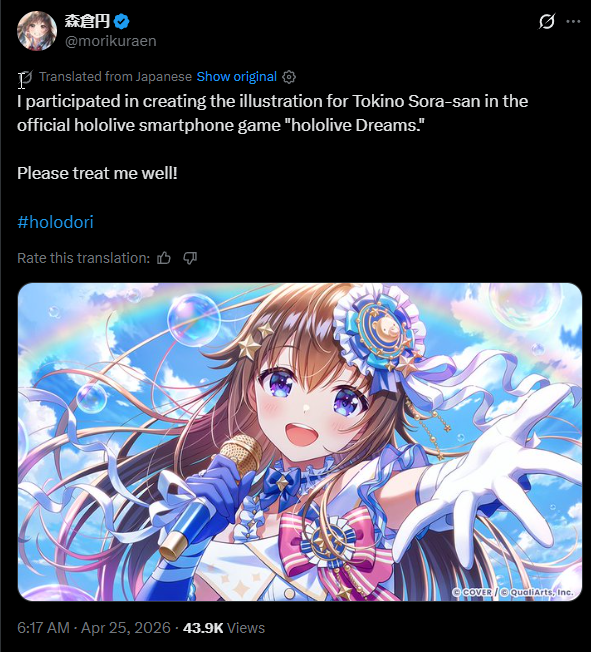Click the 森倉円 display name
The height and width of the screenshot is (652, 591).
87,21
